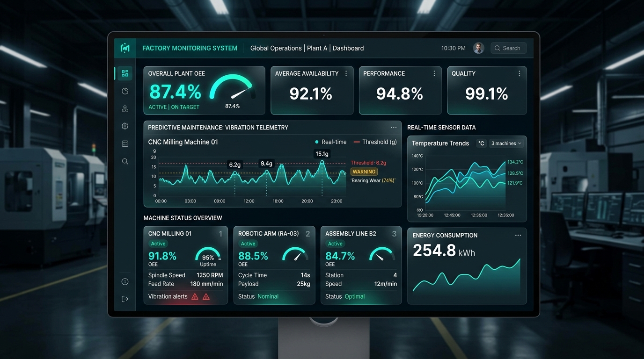
Task: Toggle the Threshold (g) legend series
Action: (375, 142)
